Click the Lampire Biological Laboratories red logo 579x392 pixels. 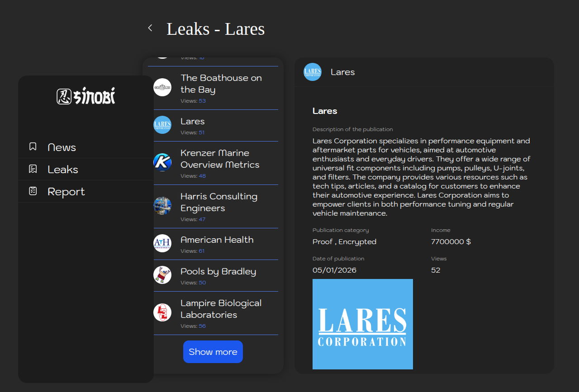tap(162, 312)
